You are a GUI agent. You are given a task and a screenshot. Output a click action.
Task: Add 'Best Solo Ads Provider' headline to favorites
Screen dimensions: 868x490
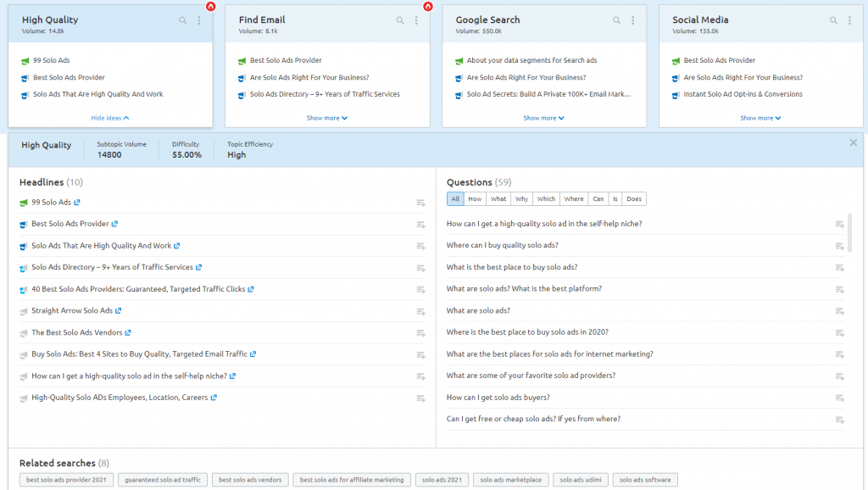(420, 225)
